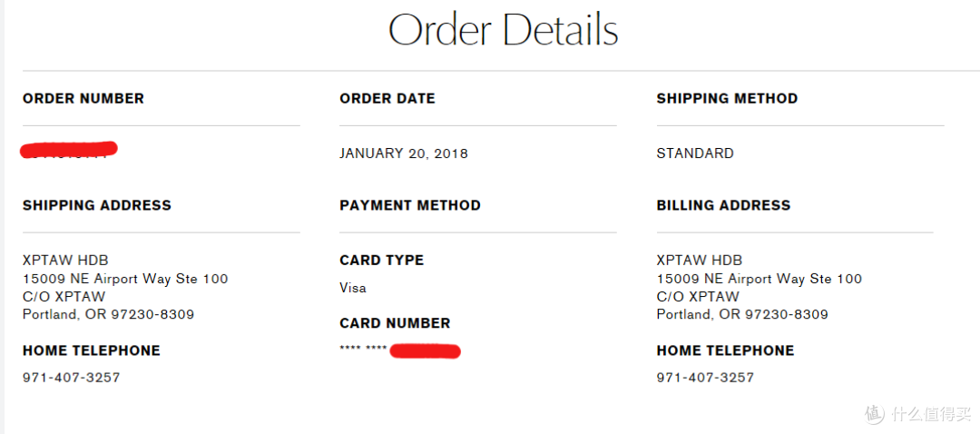Click the phone number under Shipping Address
The width and height of the screenshot is (980, 434).
[72, 378]
